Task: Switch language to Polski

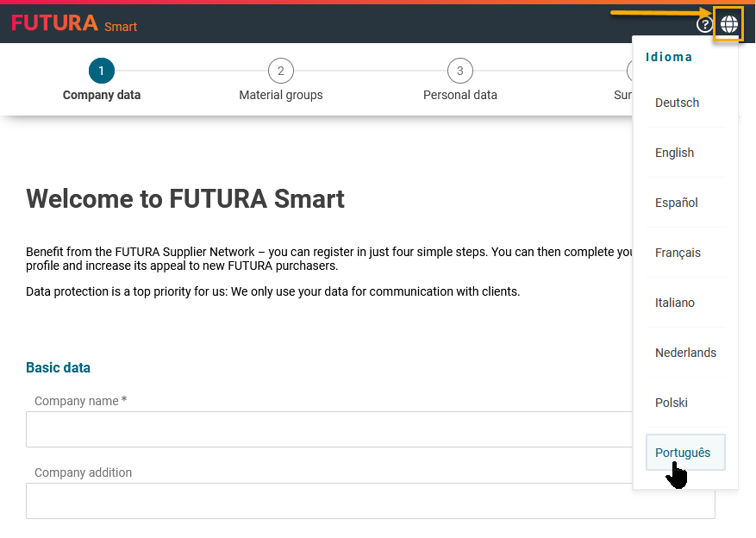Action: tap(671, 403)
